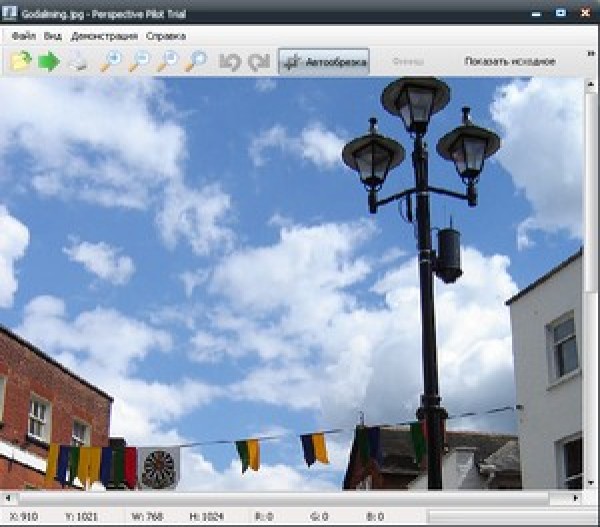This screenshot has width=600, height=527.
Task: Click the green arrow save icon
Action: 49,62
